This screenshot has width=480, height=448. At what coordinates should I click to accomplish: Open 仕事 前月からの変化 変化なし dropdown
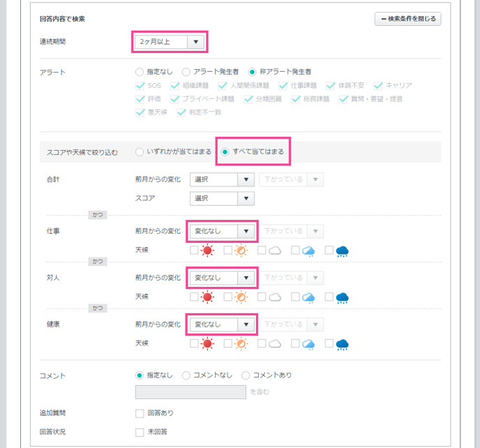(x=222, y=231)
